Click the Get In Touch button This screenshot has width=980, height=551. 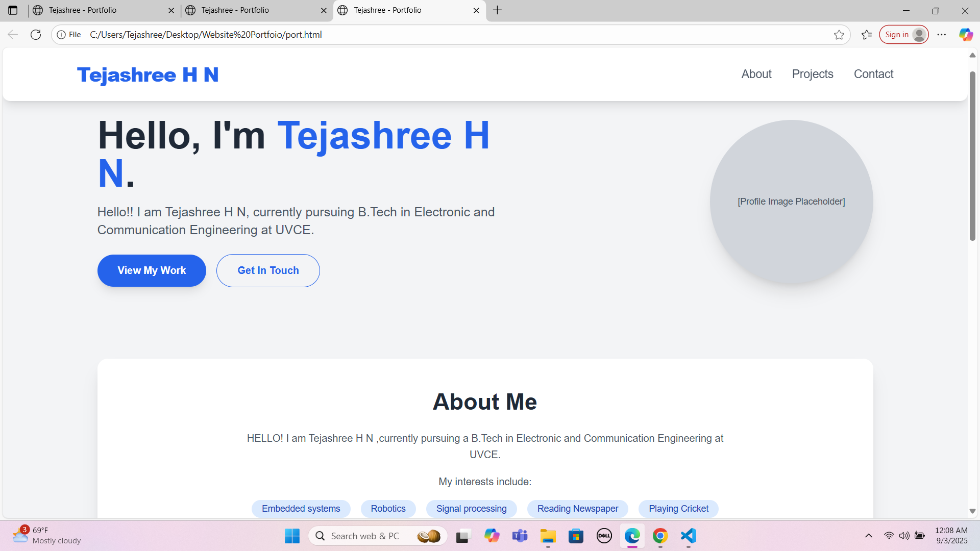(x=268, y=270)
